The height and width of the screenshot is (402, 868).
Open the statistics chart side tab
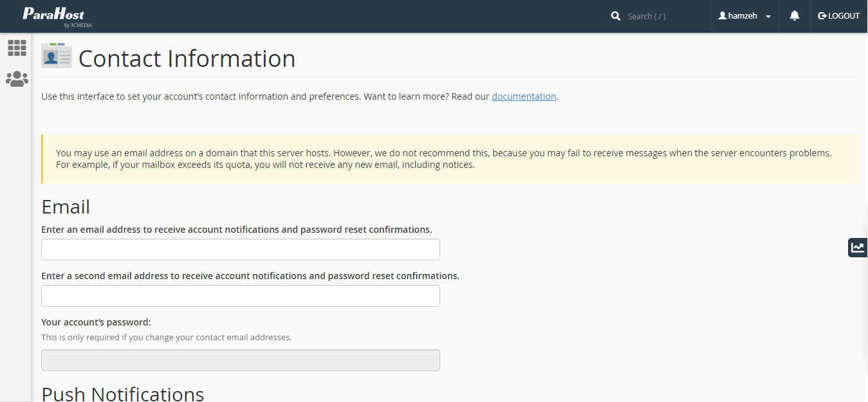(857, 247)
